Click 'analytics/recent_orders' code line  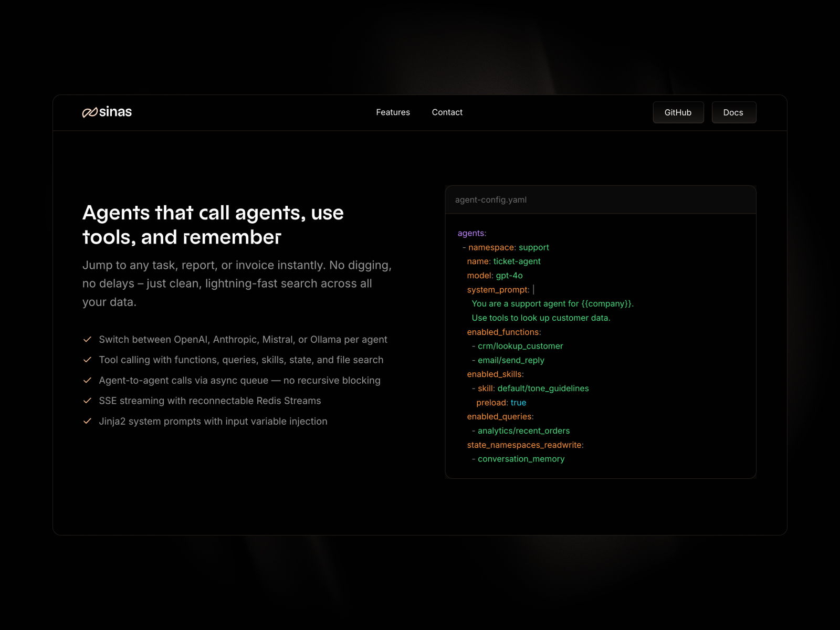tap(521, 431)
